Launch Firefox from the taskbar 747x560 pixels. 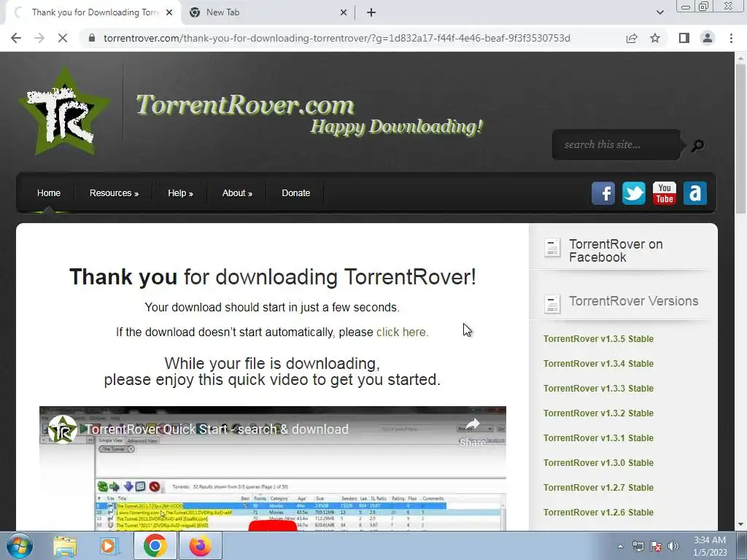(x=200, y=545)
